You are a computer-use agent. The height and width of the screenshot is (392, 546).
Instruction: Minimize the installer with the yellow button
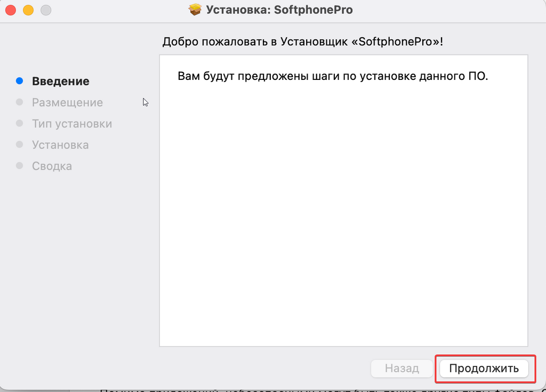pyautogui.click(x=28, y=10)
